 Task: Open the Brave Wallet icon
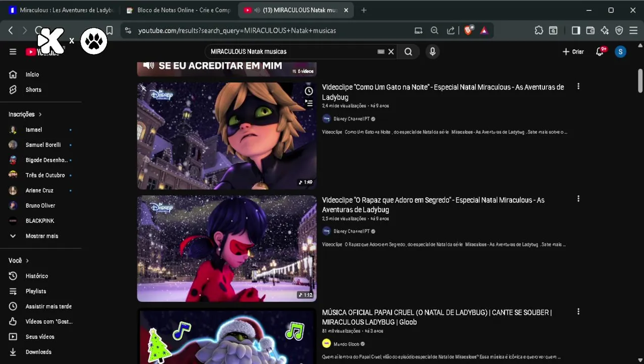point(590,30)
